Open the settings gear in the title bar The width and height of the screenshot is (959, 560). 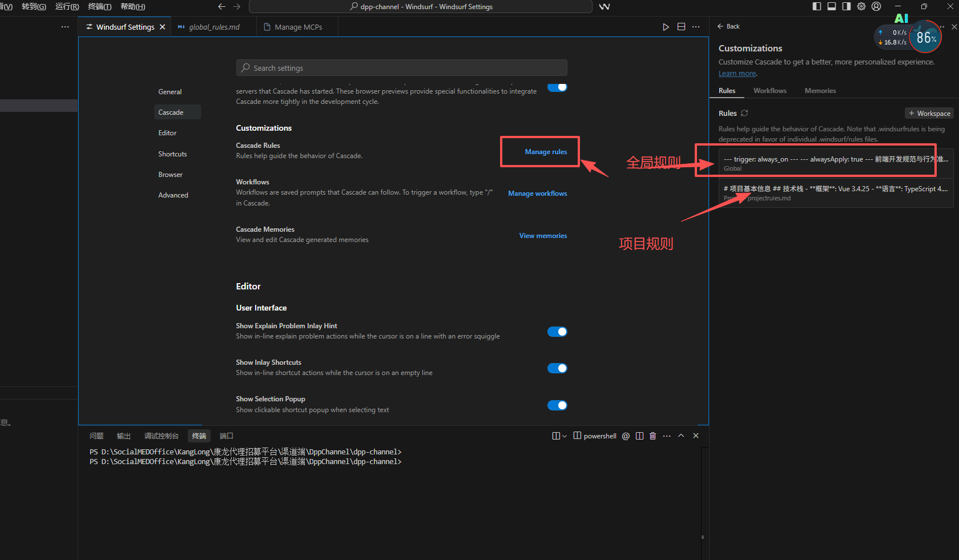point(861,6)
